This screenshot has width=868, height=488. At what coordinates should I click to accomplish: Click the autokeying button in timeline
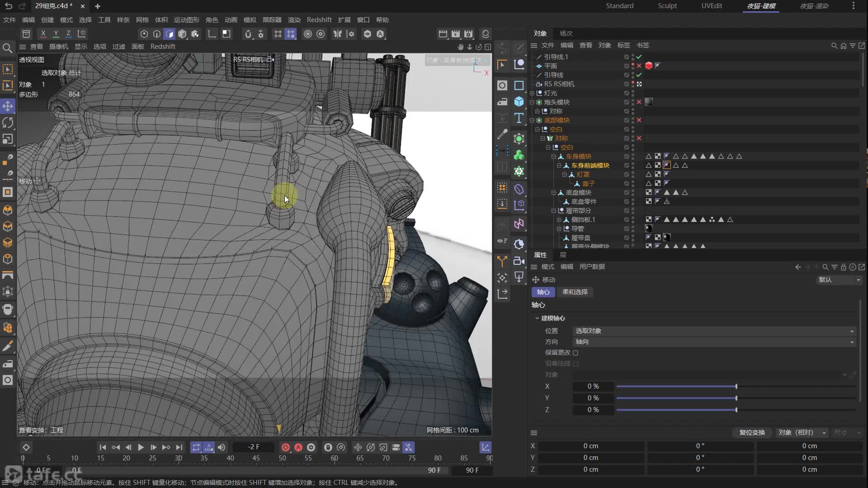pos(298,447)
